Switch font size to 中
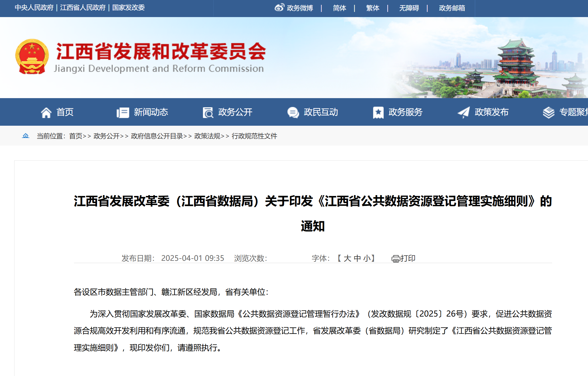Screen dimensions: 588x376 pyautogui.click(x=357, y=258)
